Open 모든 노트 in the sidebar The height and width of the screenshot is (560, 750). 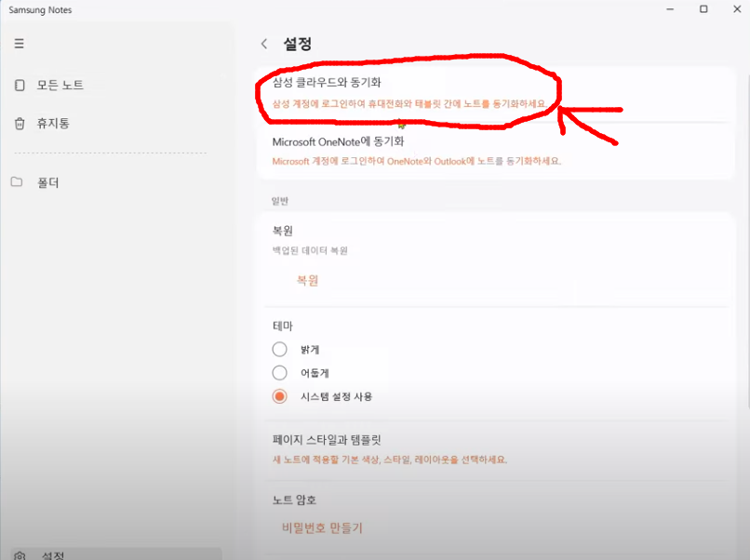pos(60,86)
